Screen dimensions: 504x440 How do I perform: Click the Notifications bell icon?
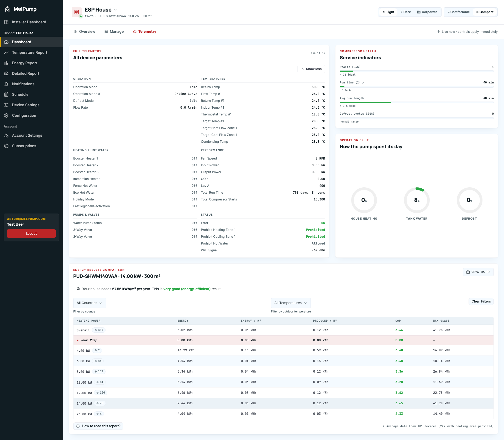pyautogui.click(x=6, y=84)
